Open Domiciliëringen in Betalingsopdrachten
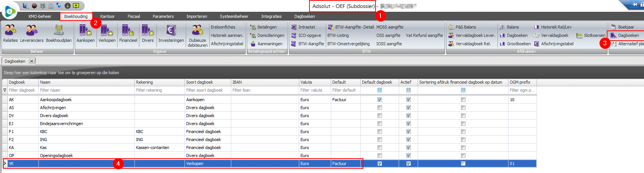The image size is (644, 173). (x=267, y=35)
